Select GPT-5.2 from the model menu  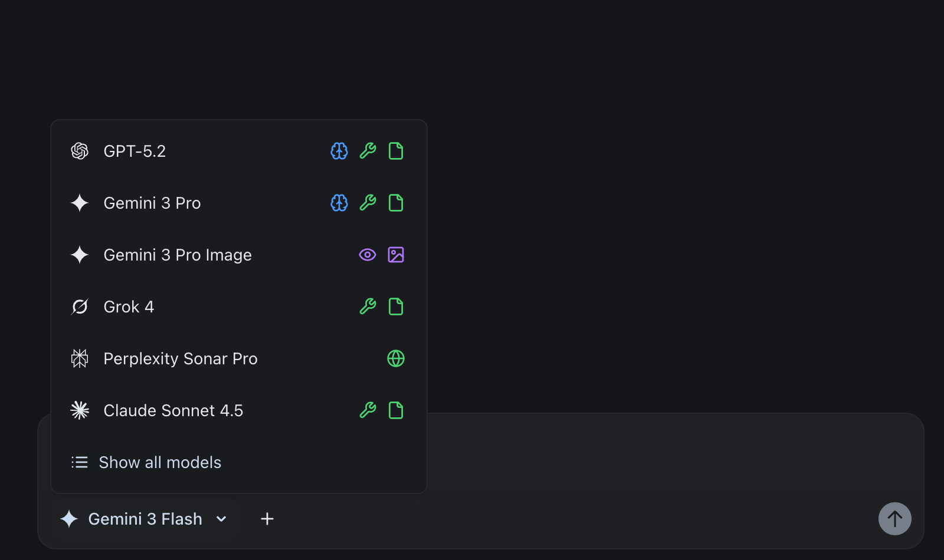click(135, 151)
